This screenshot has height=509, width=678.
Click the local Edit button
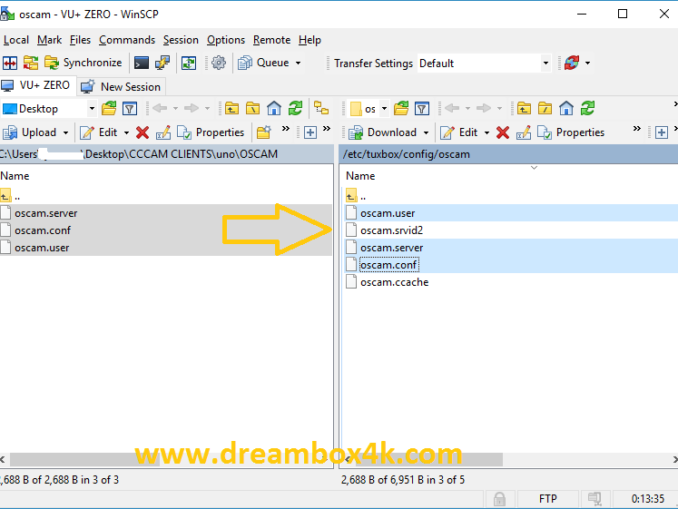pos(99,132)
